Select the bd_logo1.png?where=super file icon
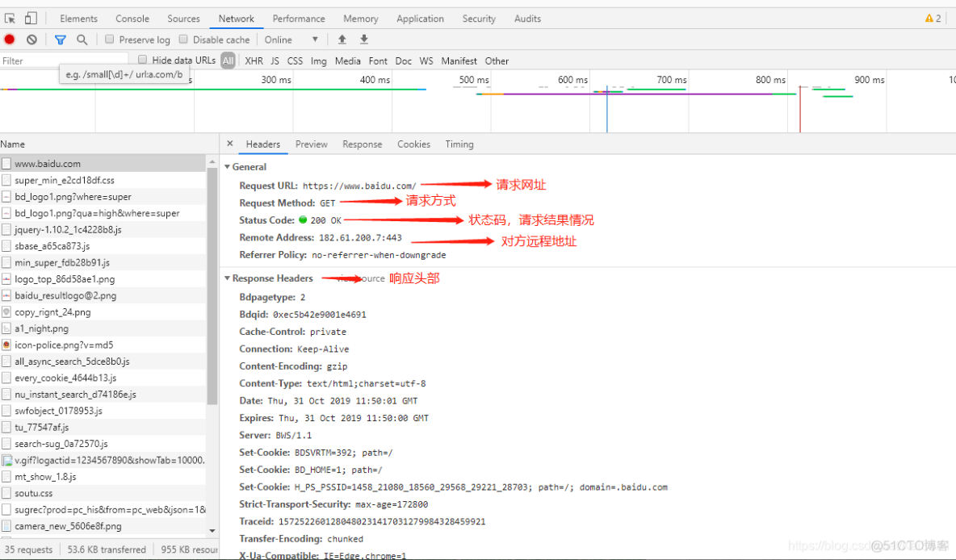 point(6,197)
